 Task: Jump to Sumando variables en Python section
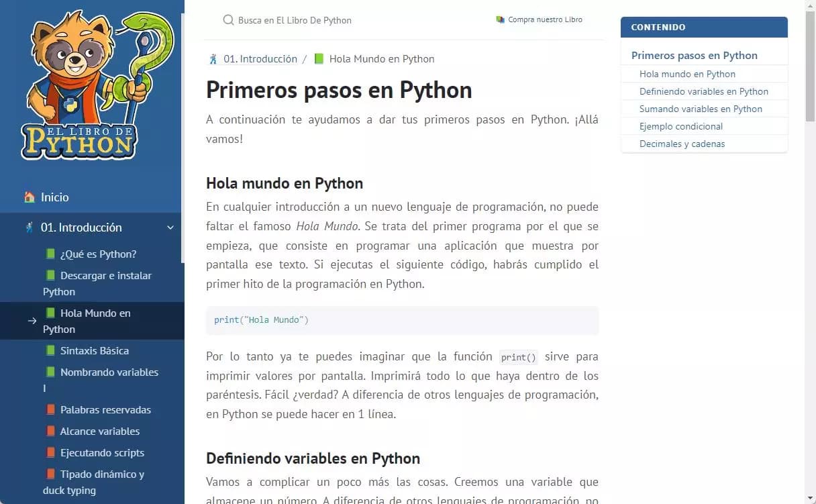coord(701,109)
